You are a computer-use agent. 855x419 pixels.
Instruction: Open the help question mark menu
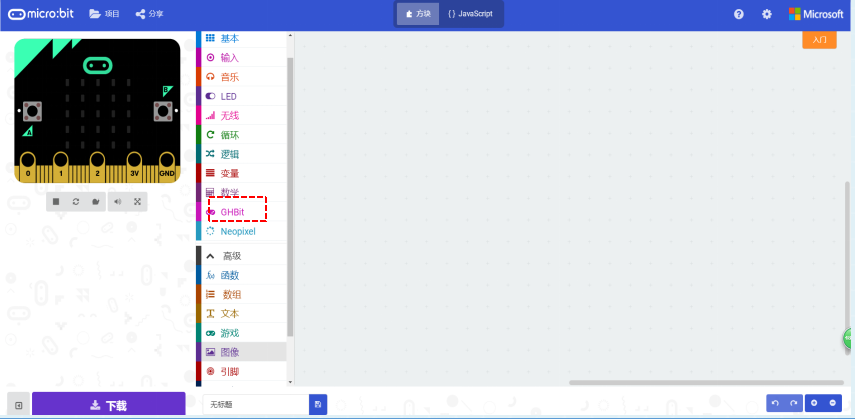(x=739, y=14)
